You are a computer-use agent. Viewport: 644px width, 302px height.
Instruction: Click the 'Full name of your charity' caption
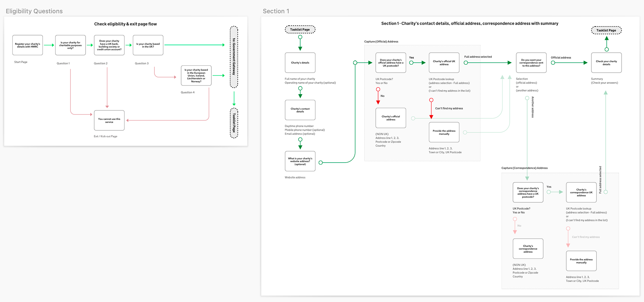click(x=300, y=79)
